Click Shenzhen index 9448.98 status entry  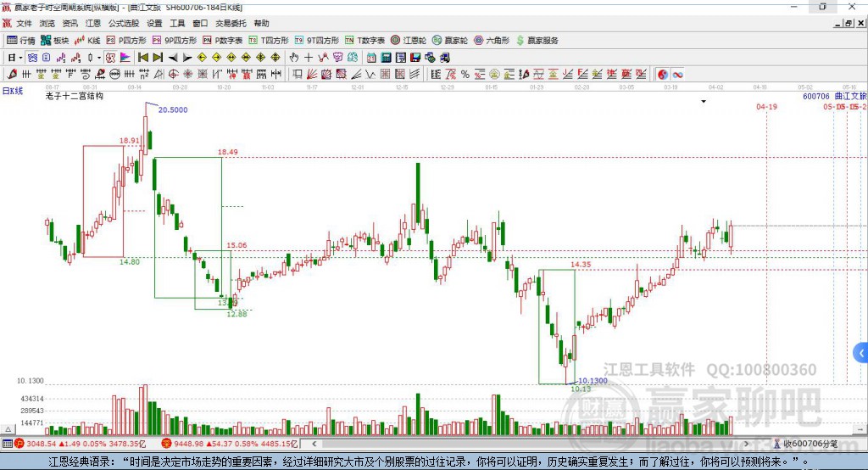point(231,444)
